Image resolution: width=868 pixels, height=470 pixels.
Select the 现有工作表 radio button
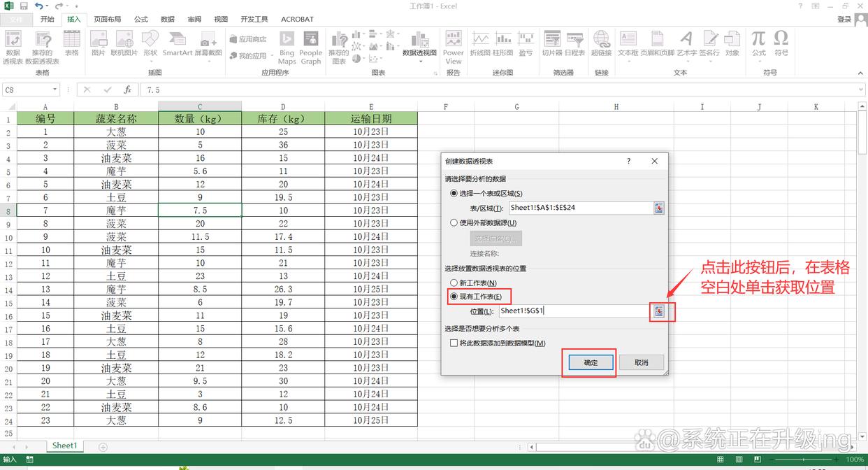point(454,297)
